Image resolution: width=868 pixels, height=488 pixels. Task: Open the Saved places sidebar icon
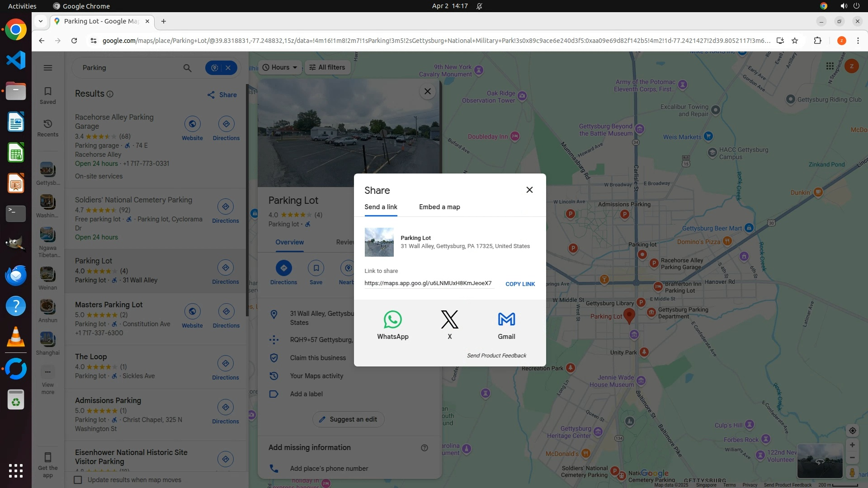[x=48, y=95]
